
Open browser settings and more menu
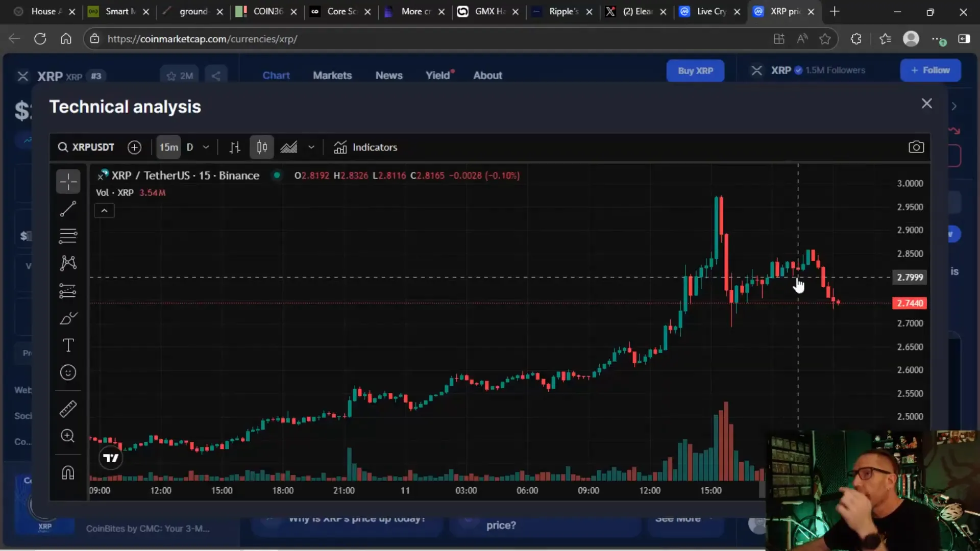(x=938, y=39)
